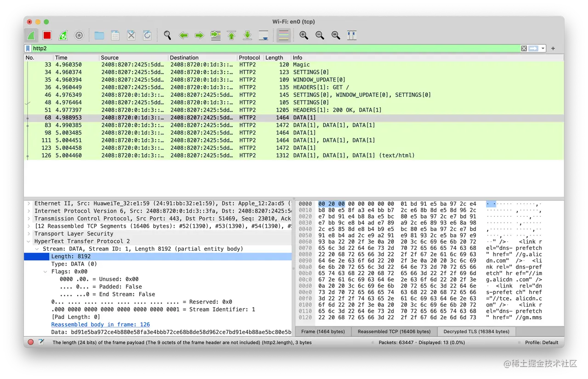Jump to the last packet
This screenshot has height=379, width=588.
point(248,35)
